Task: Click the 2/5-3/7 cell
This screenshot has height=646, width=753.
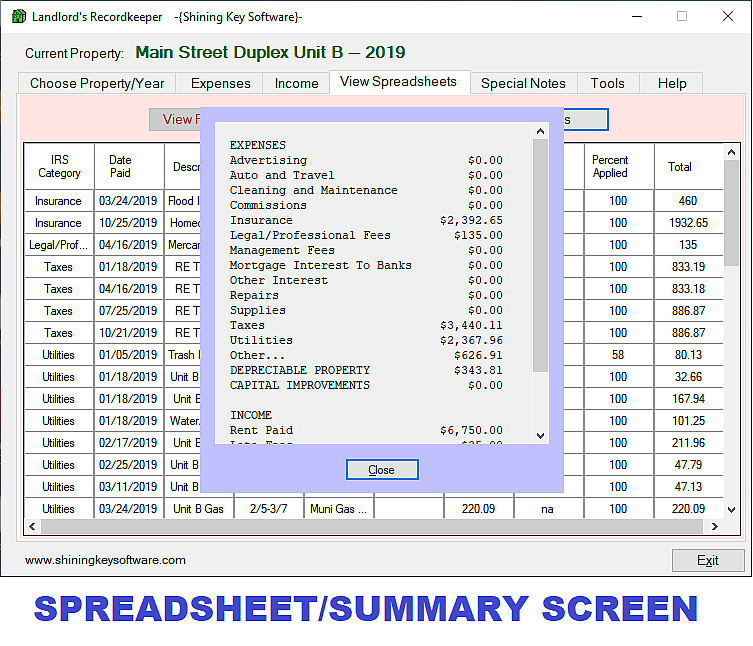Action: click(x=268, y=509)
